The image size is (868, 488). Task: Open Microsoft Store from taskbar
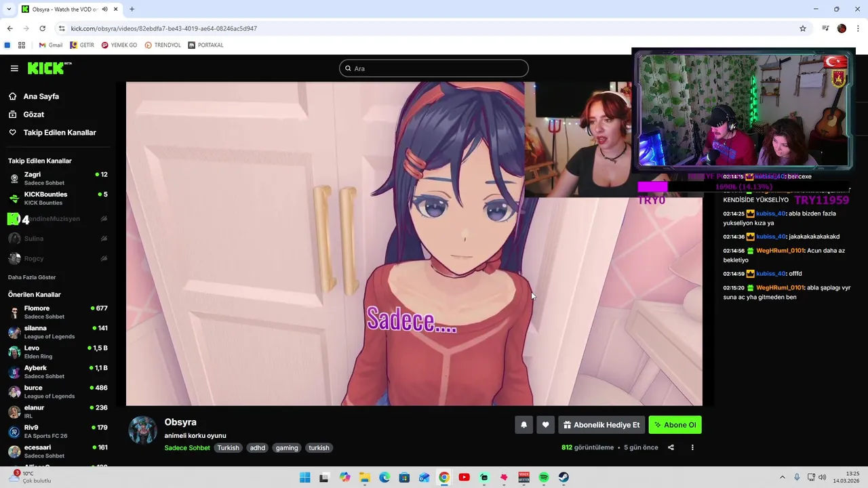[404, 478]
